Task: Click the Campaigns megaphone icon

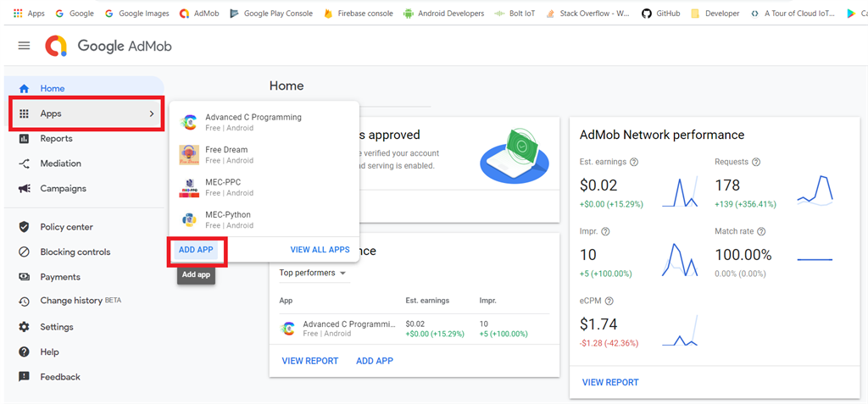Action: [24, 188]
